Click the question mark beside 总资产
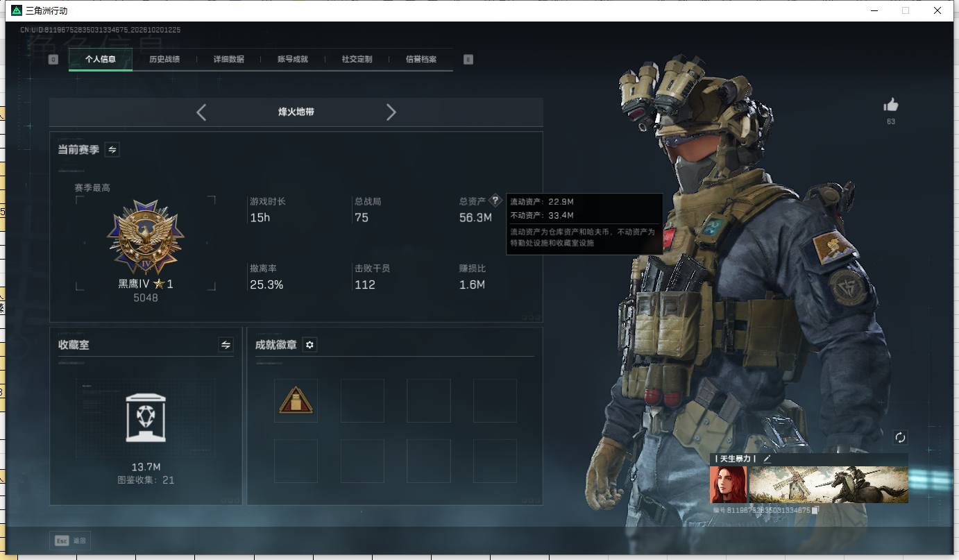 click(x=495, y=201)
